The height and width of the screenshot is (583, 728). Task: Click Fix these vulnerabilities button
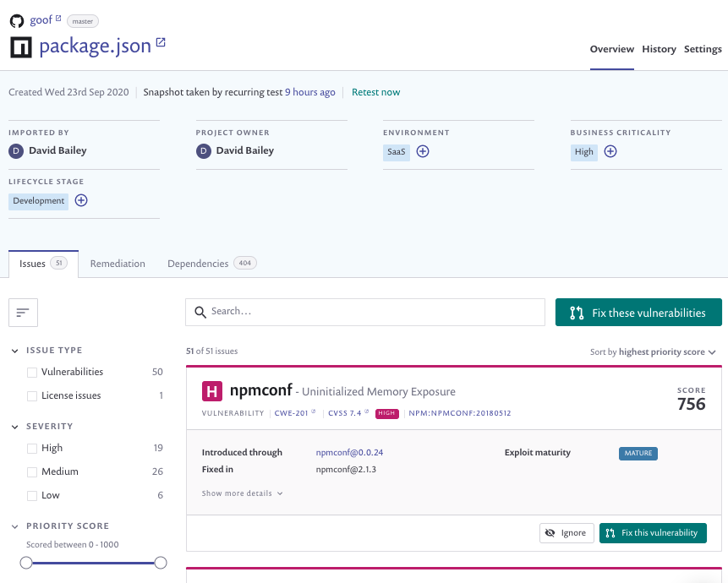[x=638, y=312]
